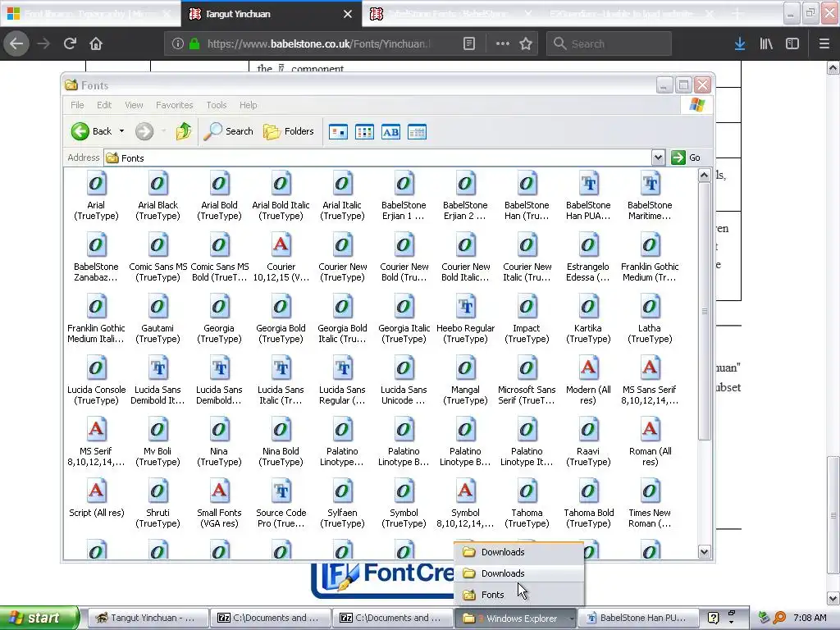Reload the page in Firefox
The height and width of the screenshot is (630, 840).
click(x=70, y=43)
